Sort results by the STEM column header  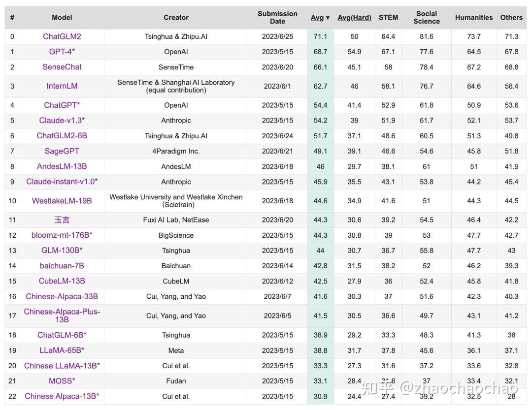(x=388, y=17)
